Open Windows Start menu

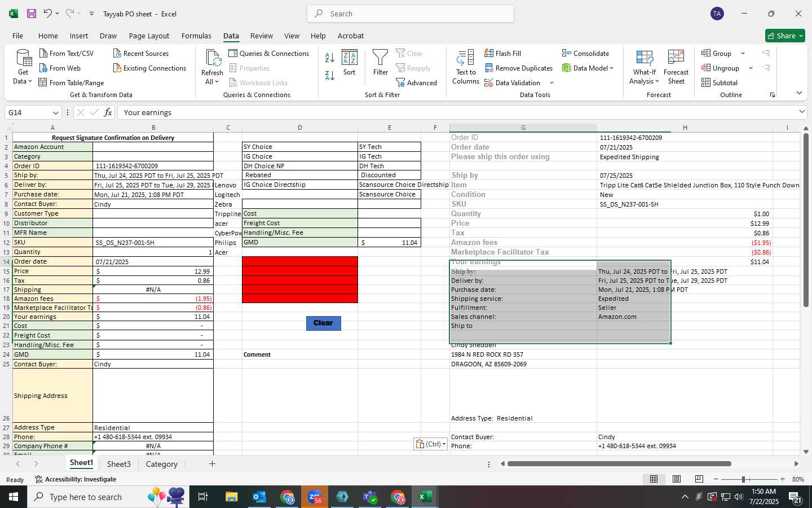[x=14, y=497]
